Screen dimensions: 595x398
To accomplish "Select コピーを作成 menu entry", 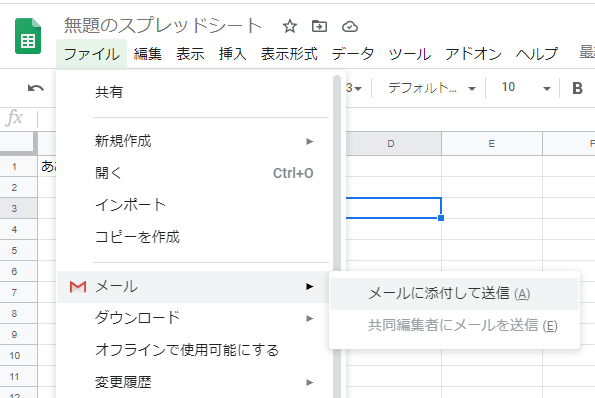I will coord(193,237).
